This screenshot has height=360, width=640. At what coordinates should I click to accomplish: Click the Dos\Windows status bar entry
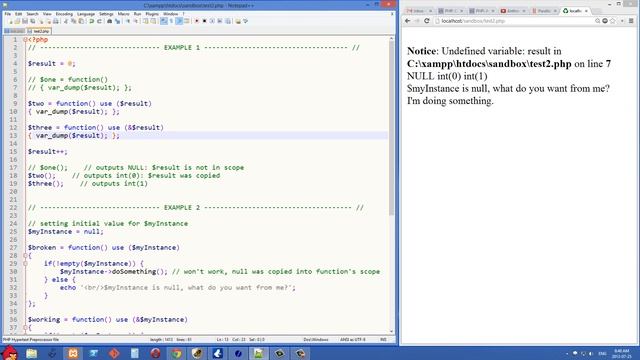[x=316, y=340]
